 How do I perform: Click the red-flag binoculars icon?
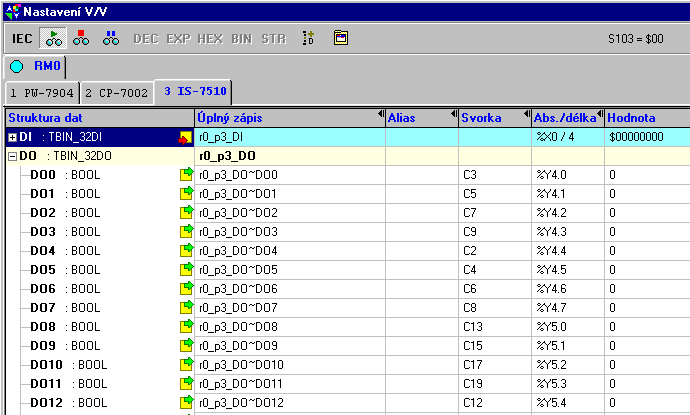tap(81, 38)
